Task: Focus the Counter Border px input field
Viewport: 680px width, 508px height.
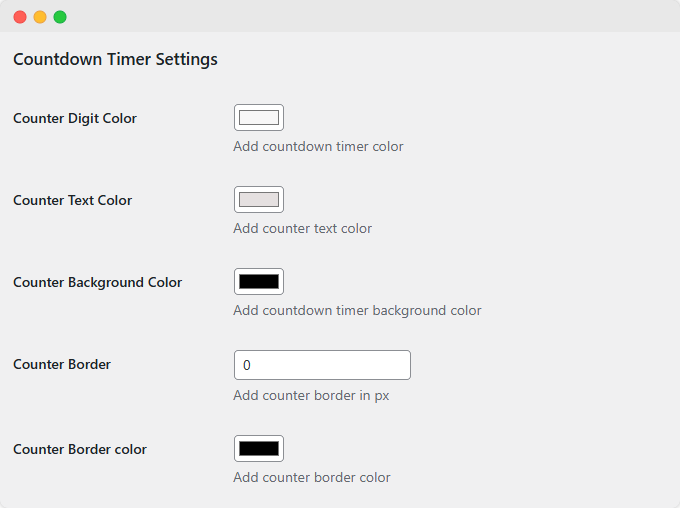Action: pyautogui.click(x=322, y=365)
